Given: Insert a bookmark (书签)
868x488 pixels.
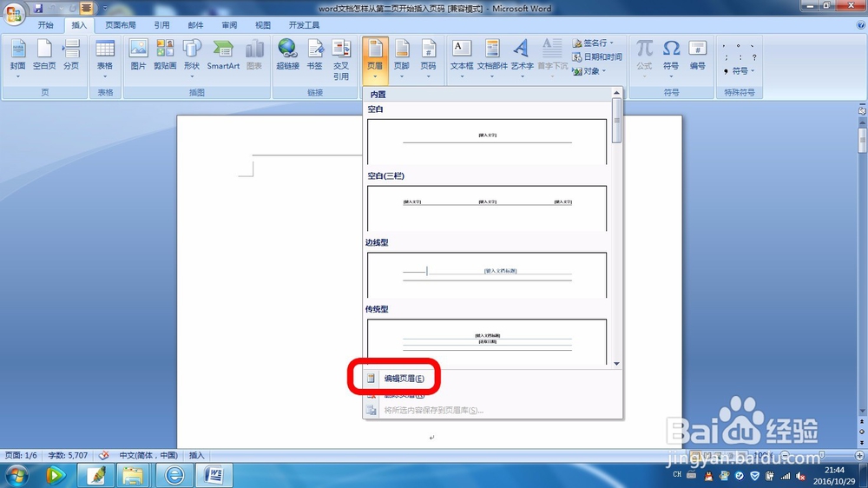Looking at the screenshot, I should 314,56.
